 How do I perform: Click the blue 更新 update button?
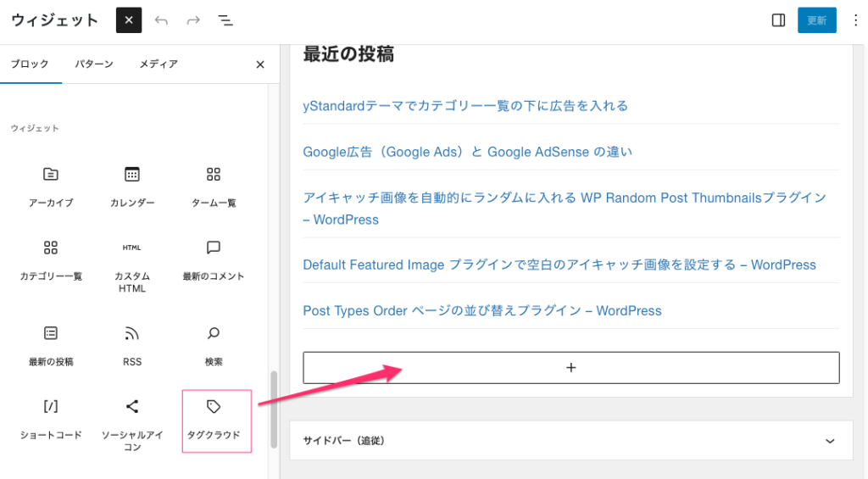[816, 20]
